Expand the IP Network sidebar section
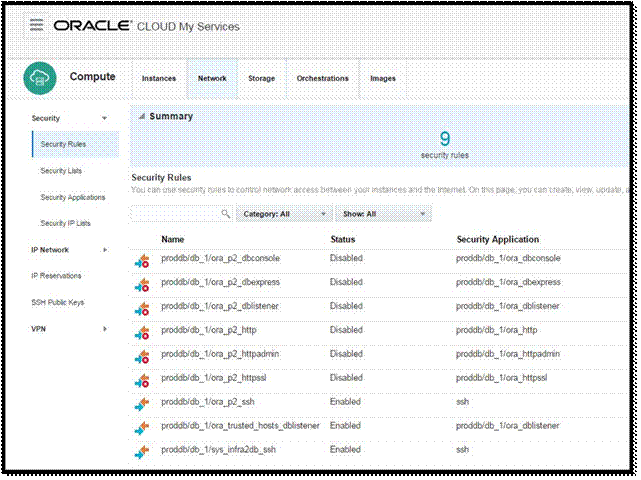This screenshot has height=480, width=641. (105, 249)
